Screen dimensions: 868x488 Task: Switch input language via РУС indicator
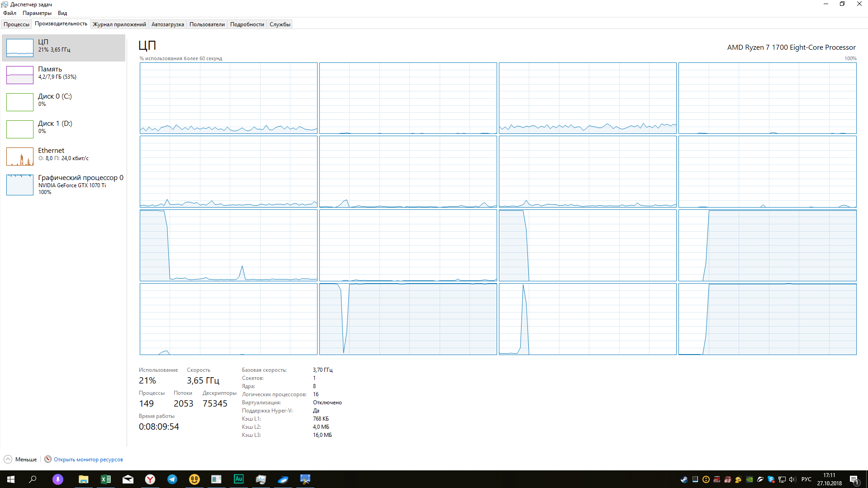806,479
